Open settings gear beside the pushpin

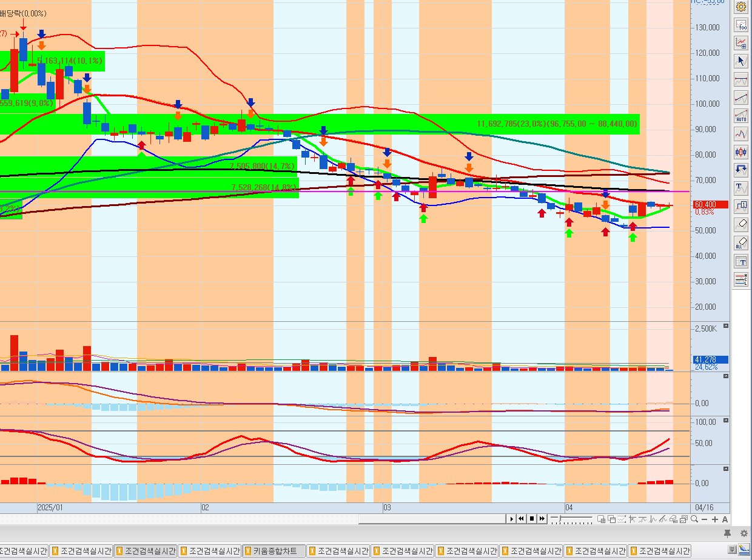click(x=744, y=533)
